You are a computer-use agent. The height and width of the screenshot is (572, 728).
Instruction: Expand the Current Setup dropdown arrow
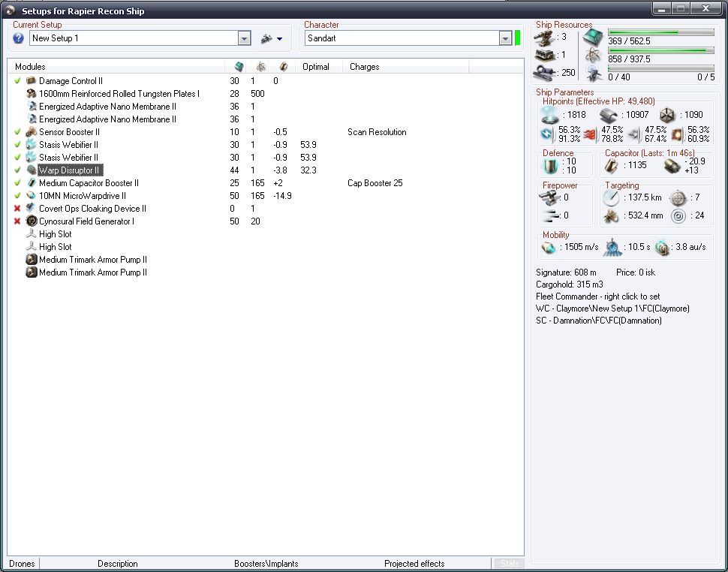(x=244, y=38)
